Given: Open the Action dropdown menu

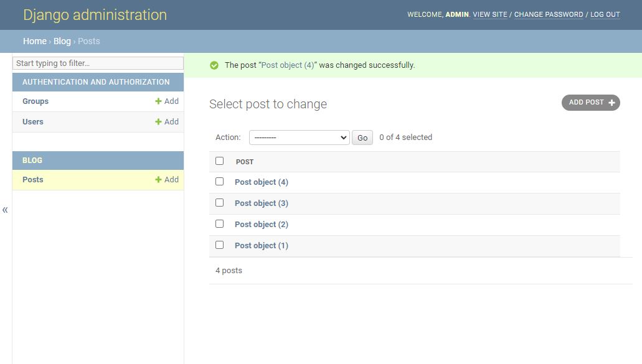Looking at the screenshot, I should click(299, 137).
